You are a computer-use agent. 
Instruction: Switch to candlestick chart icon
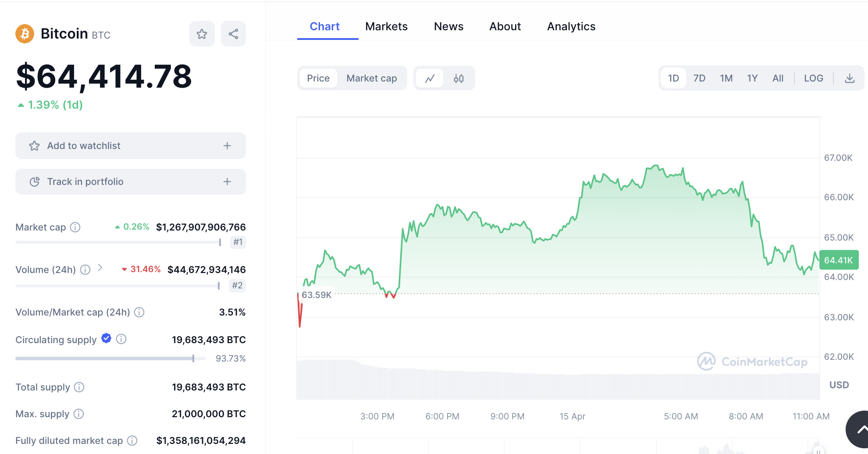(459, 78)
